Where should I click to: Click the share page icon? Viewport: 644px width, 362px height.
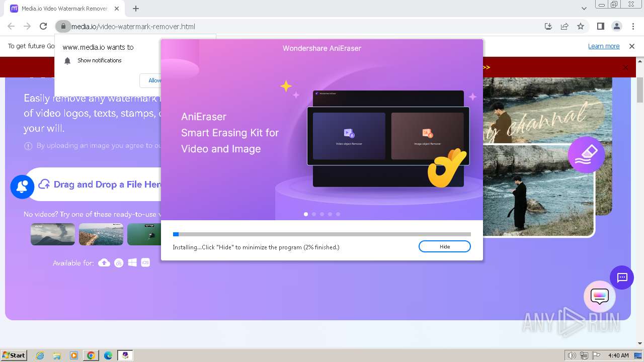coord(565,26)
